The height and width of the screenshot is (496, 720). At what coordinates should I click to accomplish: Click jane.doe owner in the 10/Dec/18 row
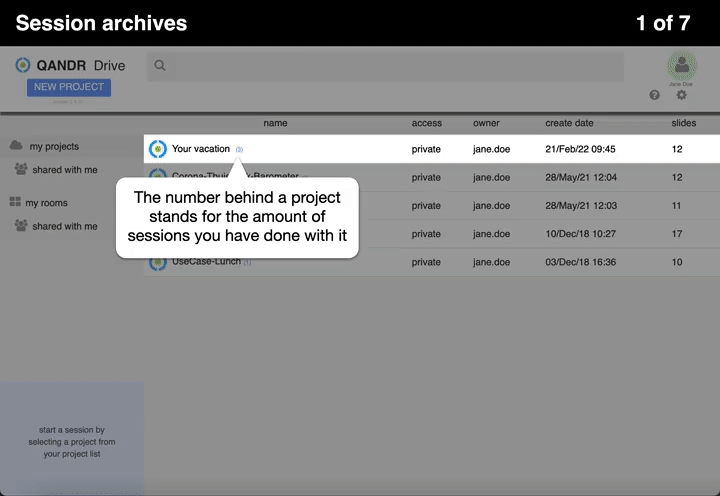[491, 234]
